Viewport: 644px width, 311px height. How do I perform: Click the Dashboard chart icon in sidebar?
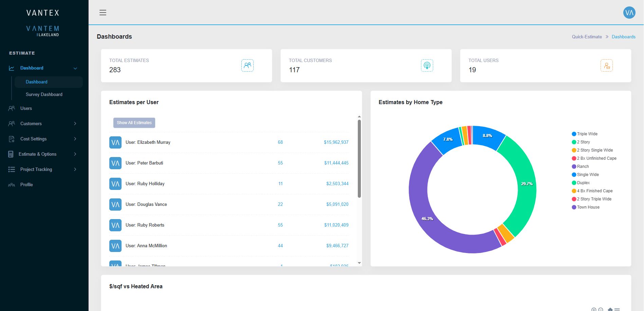tap(12, 68)
